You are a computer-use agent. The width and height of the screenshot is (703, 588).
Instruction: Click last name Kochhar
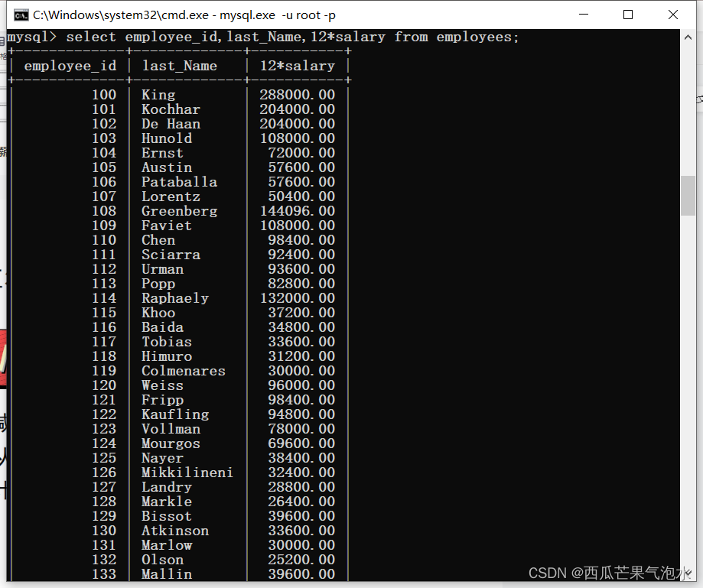[171, 109]
